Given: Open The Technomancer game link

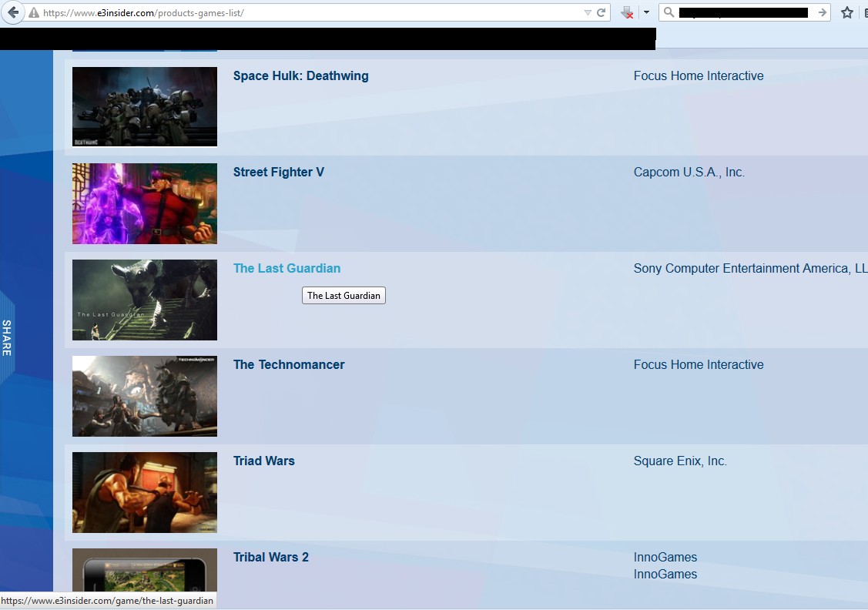Looking at the screenshot, I should (288, 365).
